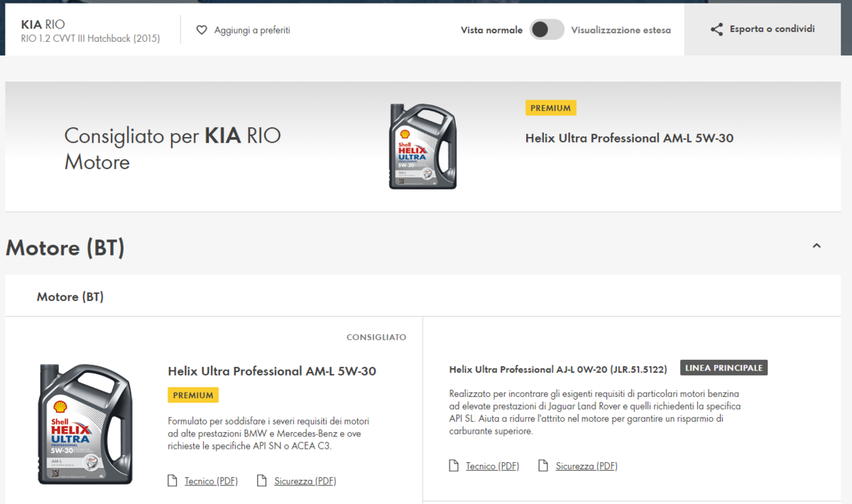Open AJ-L 0W-20 Tecnico (PDF) link
Screen dimensions: 852x504
point(493,466)
